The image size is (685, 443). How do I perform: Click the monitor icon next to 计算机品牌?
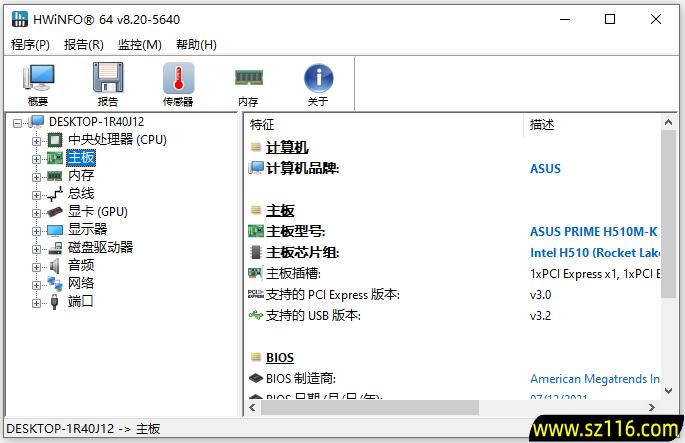(256, 168)
